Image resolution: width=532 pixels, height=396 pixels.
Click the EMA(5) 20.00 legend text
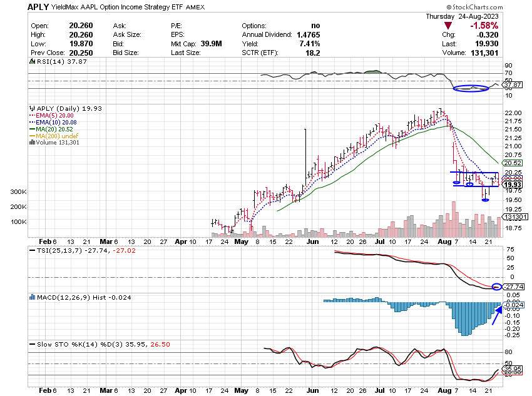[x=54, y=116]
